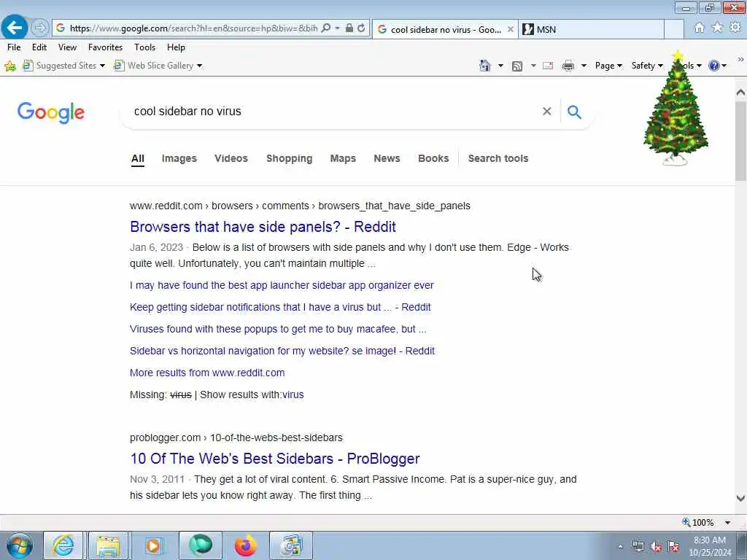The image size is (747, 560).
Task: Open File Explorer folder from taskbar
Action: pos(108,545)
